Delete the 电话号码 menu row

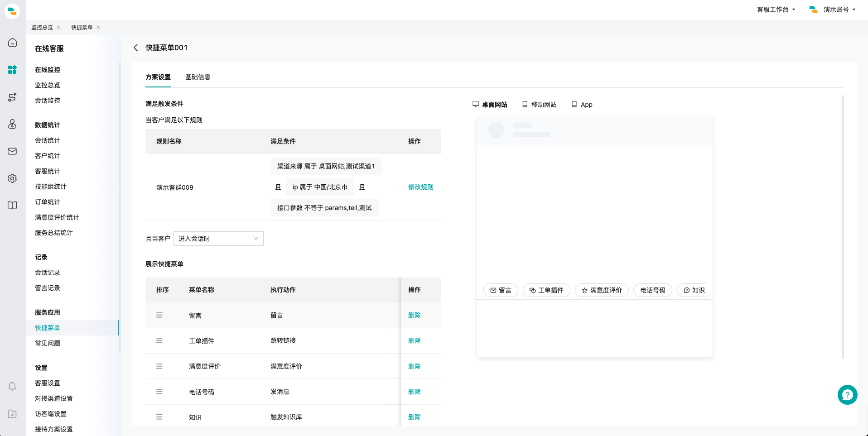(415, 392)
